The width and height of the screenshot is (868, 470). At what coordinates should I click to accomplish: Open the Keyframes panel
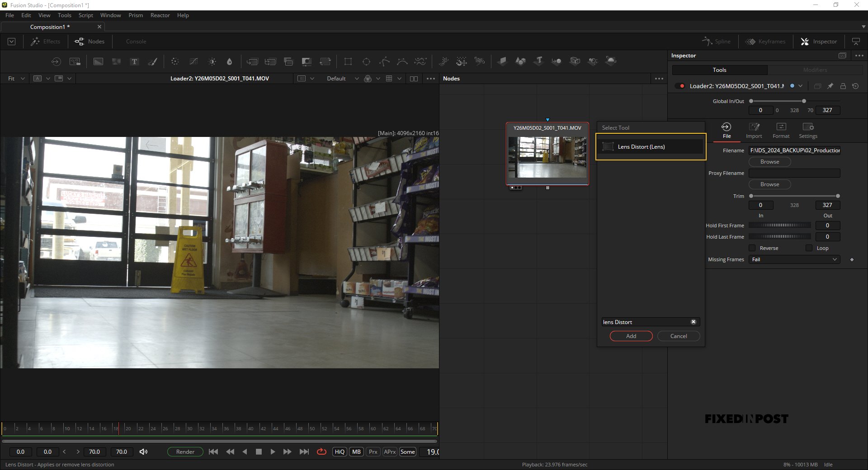tap(765, 42)
